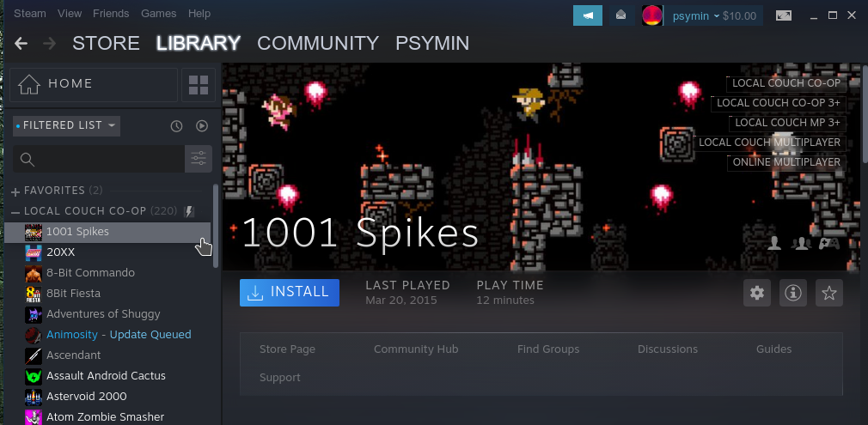
Task: Click the 20XX game icon
Action: (34, 252)
